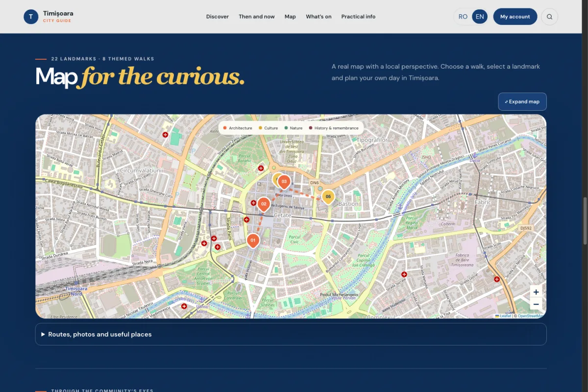
Task: Click the page vertical scrollbar thumb
Action: [584, 220]
